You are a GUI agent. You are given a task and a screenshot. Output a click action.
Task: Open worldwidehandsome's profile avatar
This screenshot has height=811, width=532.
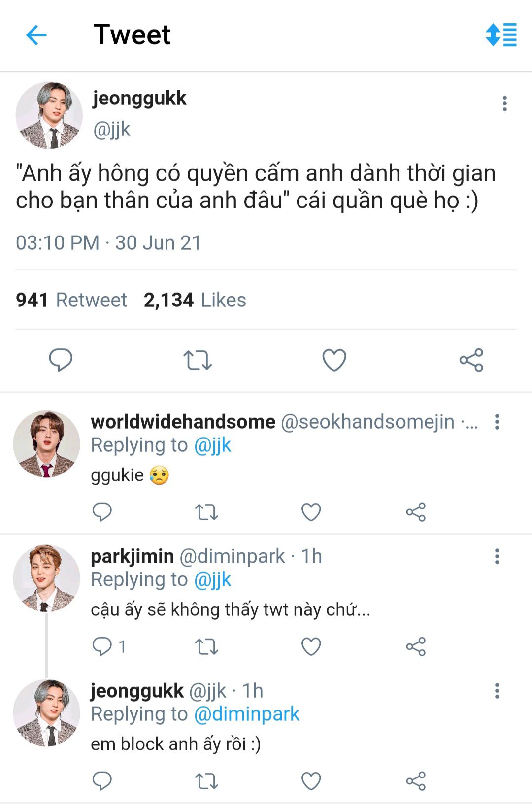[46, 444]
